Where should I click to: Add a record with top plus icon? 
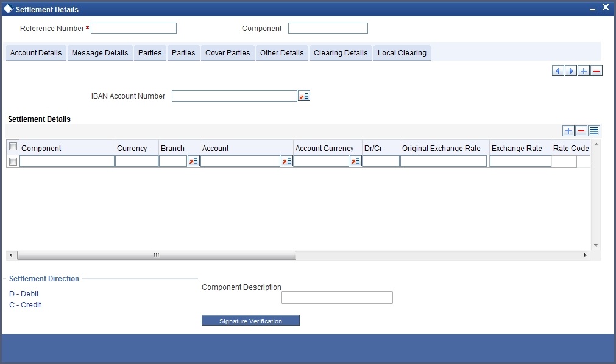[x=583, y=71]
